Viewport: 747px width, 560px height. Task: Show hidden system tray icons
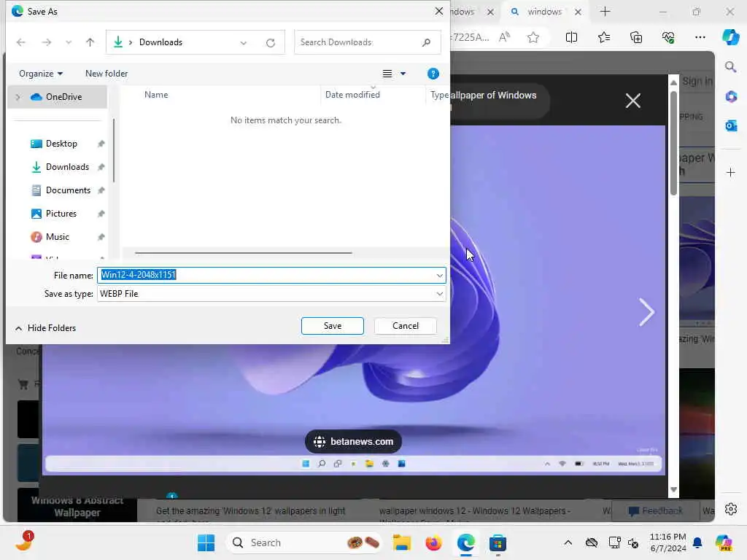(568, 542)
